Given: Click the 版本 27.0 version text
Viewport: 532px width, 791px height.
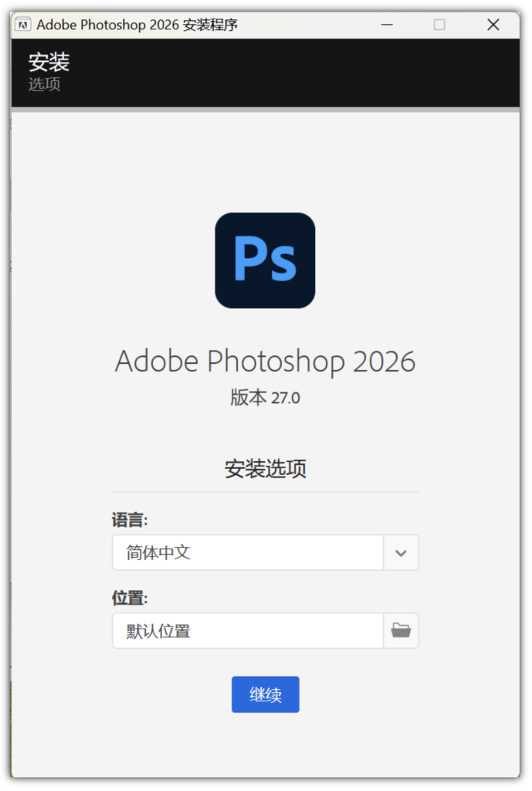Looking at the screenshot, I should (x=265, y=398).
